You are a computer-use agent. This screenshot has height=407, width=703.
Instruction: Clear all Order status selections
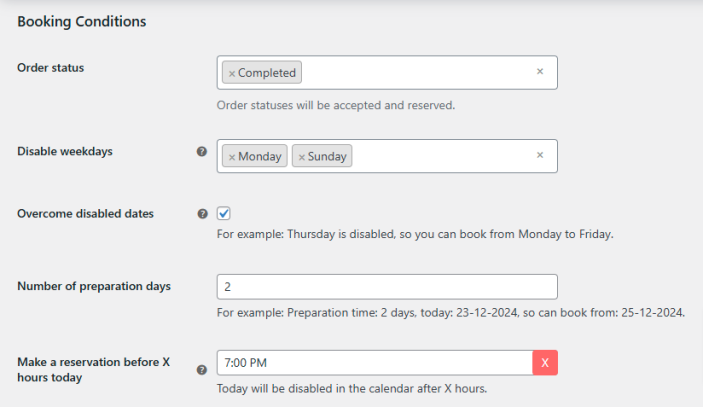point(540,72)
